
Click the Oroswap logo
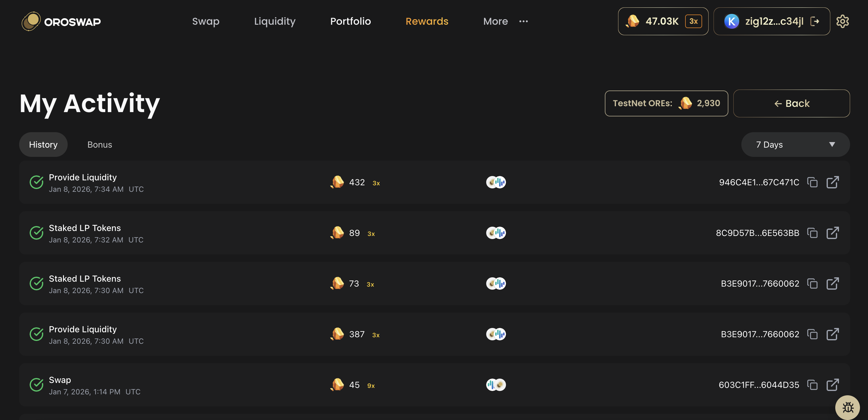tap(61, 21)
